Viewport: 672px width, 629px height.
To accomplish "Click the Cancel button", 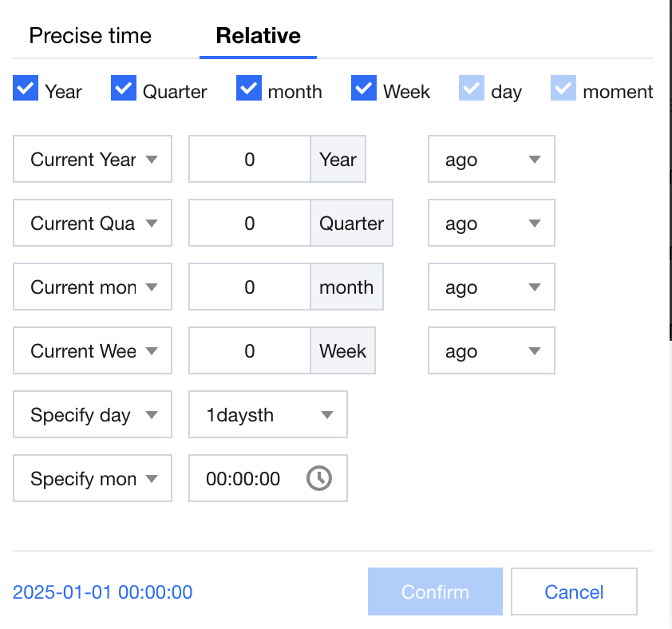I will tap(574, 592).
